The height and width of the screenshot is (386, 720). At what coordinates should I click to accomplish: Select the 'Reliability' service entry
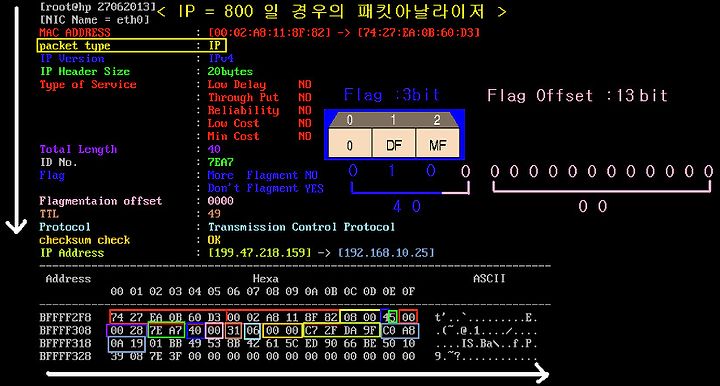click(x=243, y=110)
